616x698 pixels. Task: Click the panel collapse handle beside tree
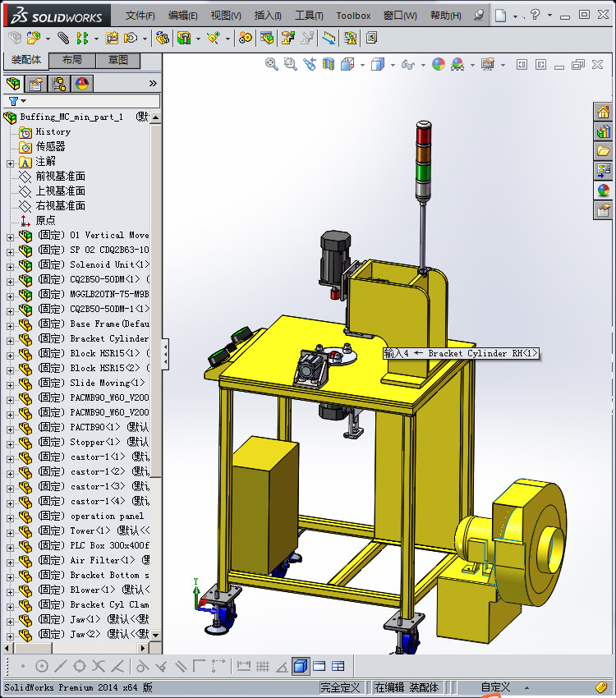tap(165, 355)
